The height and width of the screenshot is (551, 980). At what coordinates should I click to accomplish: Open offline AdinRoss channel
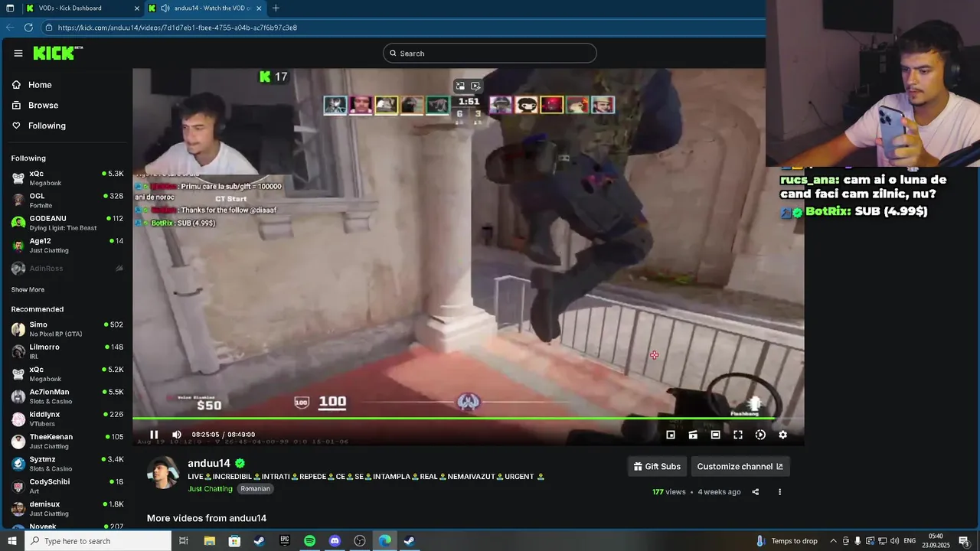click(x=67, y=269)
